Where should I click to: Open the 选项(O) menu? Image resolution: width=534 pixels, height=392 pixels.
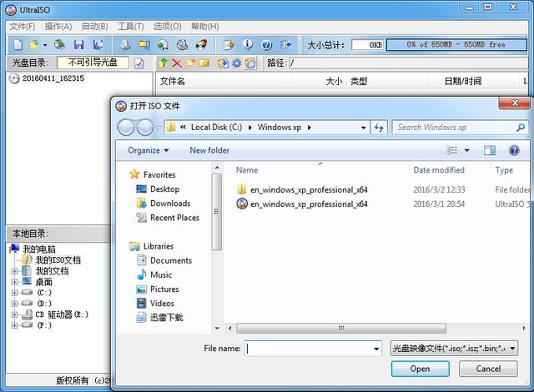[x=167, y=27]
